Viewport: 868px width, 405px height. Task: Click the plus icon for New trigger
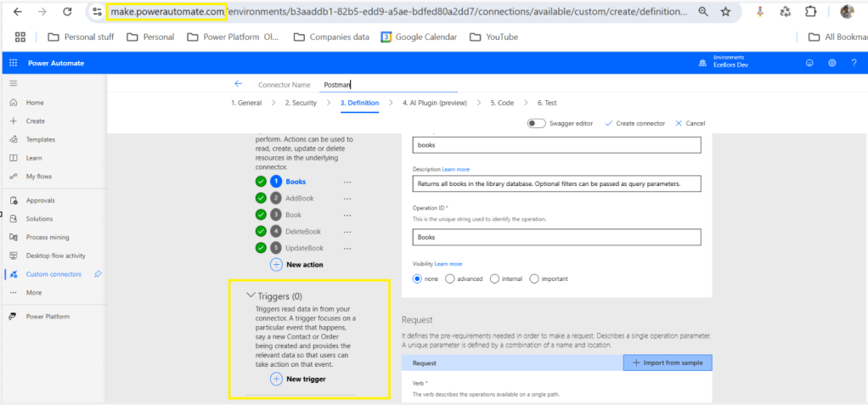point(276,379)
